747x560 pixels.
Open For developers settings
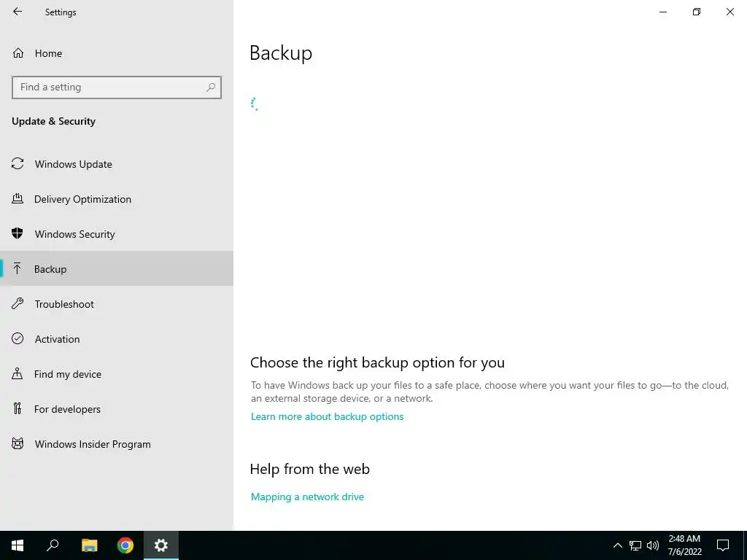tap(117, 409)
